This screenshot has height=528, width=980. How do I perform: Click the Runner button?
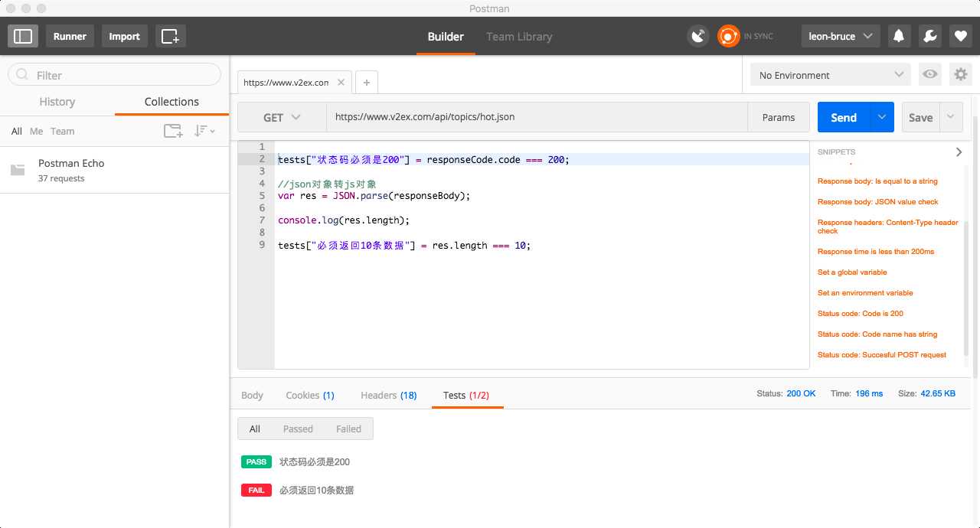70,36
